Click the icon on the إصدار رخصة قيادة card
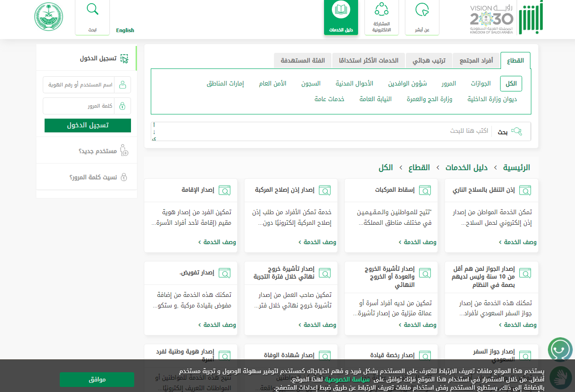Image resolution: width=575 pixels, height=392 pixels. pyautogui.click(x=425, y=356)
